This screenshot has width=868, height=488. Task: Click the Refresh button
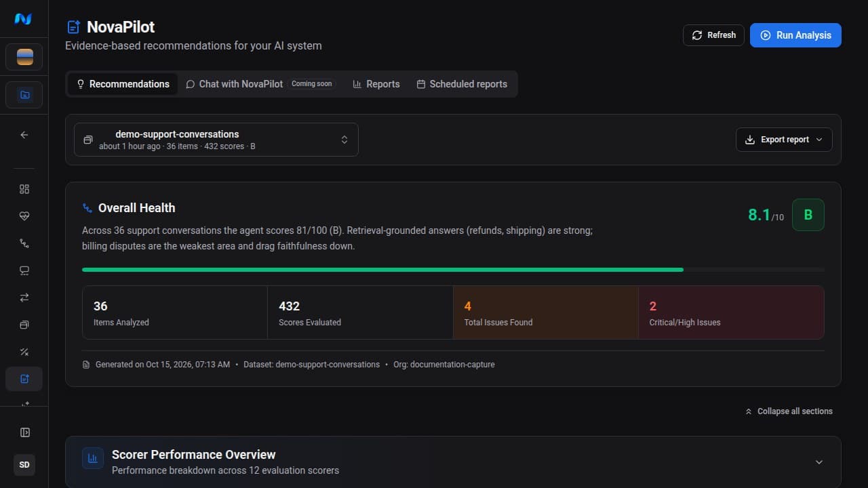click(x=713, y=35)
